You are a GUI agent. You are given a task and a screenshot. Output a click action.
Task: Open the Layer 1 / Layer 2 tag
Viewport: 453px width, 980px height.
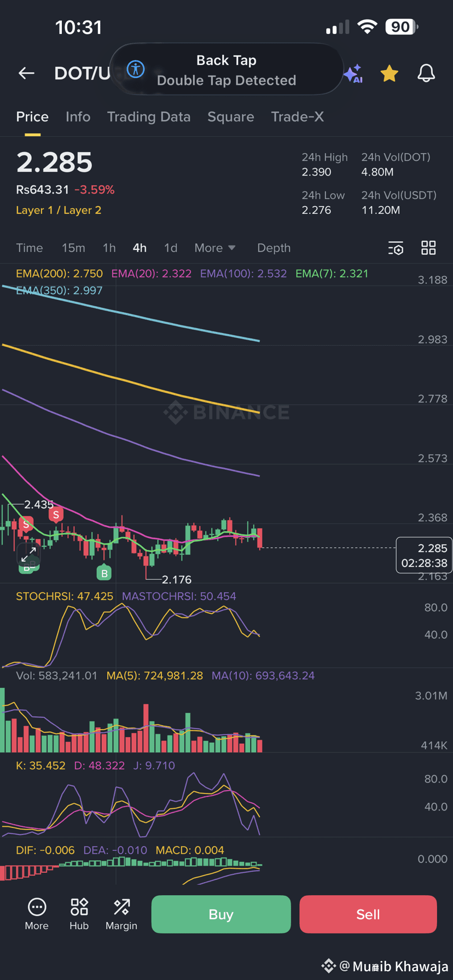click(59, 210)
